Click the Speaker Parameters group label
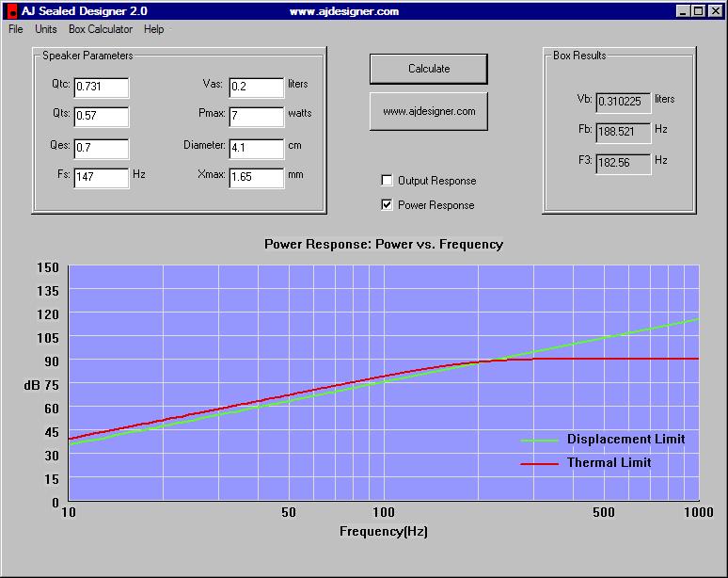 [x=87, y=56]
